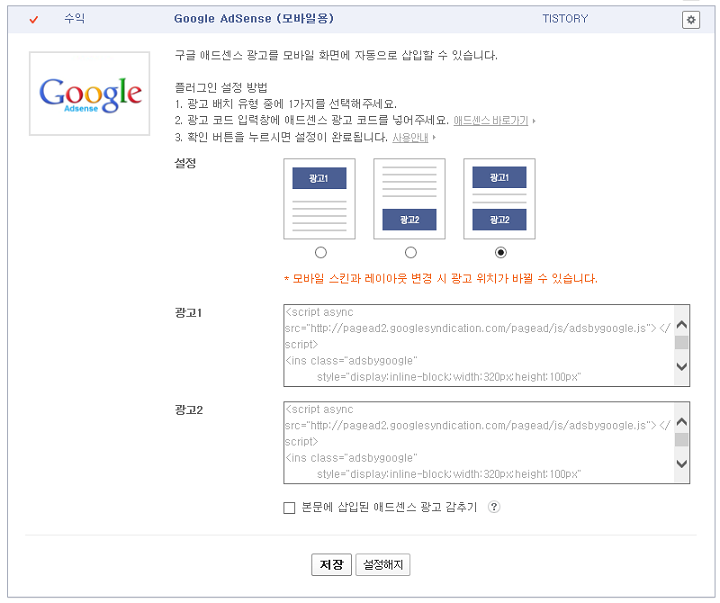This screenshot has height=603, width=720.
Task: Open the 애드센스 바로가기 link
Action: click(491, 120)
